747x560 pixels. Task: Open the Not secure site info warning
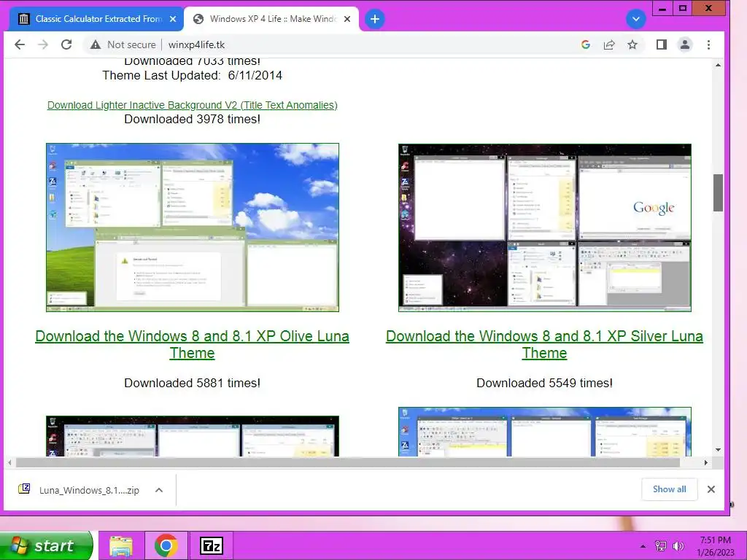(x=123, y=44)
